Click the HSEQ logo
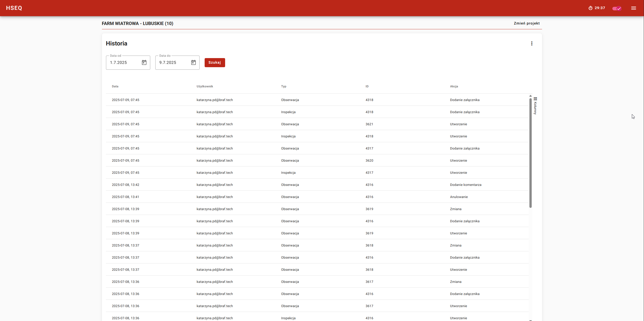The width and height of the screenshot is (644, 321). [14, 8]
